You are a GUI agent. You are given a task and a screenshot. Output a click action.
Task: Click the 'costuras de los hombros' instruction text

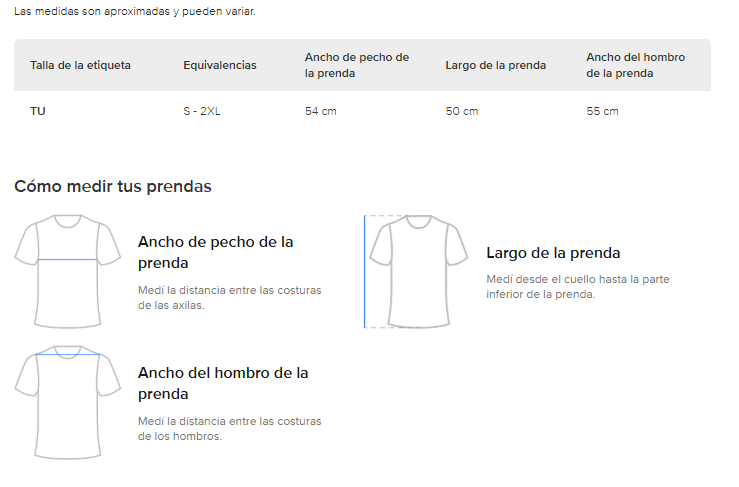point(230,429)
